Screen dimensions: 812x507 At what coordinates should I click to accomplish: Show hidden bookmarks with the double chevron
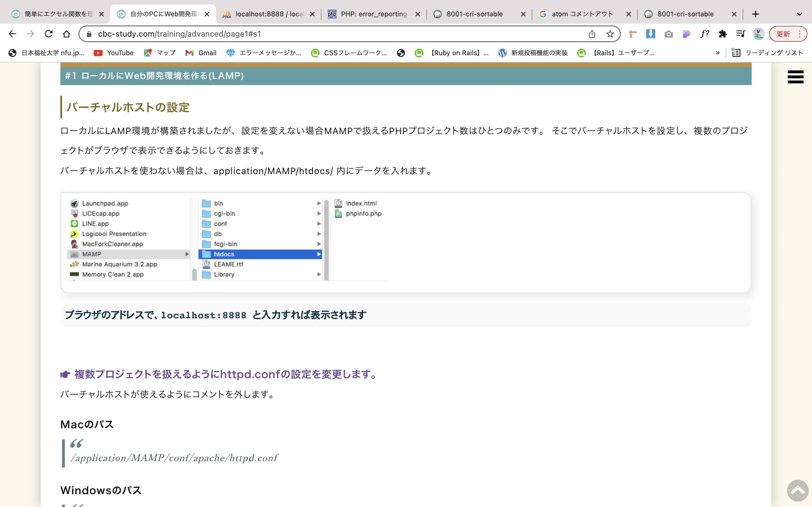click(717, 53)
